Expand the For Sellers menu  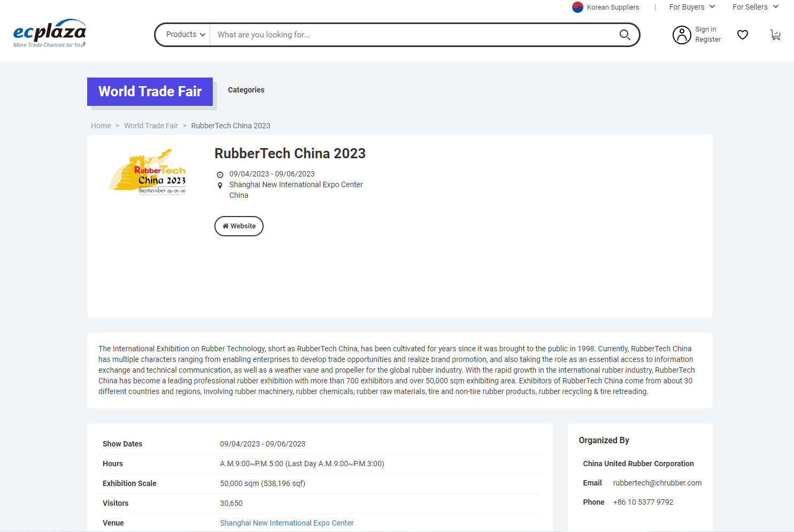(x=756, y=7)
